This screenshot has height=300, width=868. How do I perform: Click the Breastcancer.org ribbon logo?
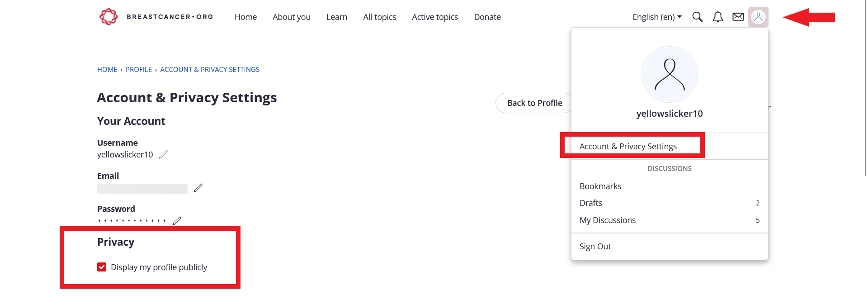[108, 16]
